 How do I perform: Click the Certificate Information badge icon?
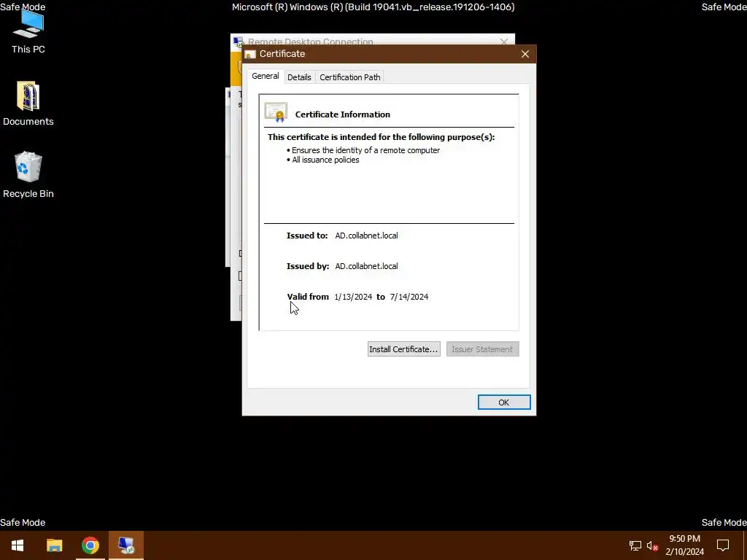276,112
